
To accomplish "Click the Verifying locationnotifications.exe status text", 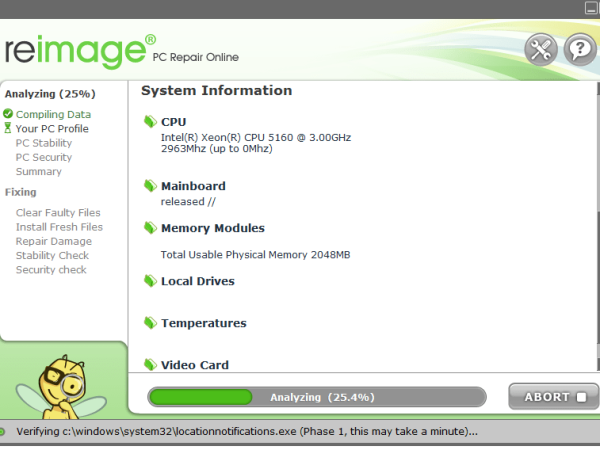I will coord(247,432).
